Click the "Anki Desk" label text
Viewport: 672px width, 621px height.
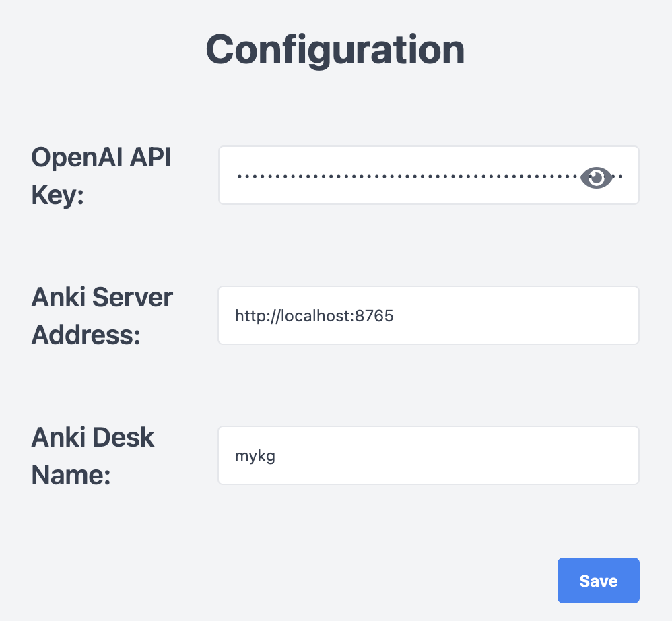pos(93,437)
